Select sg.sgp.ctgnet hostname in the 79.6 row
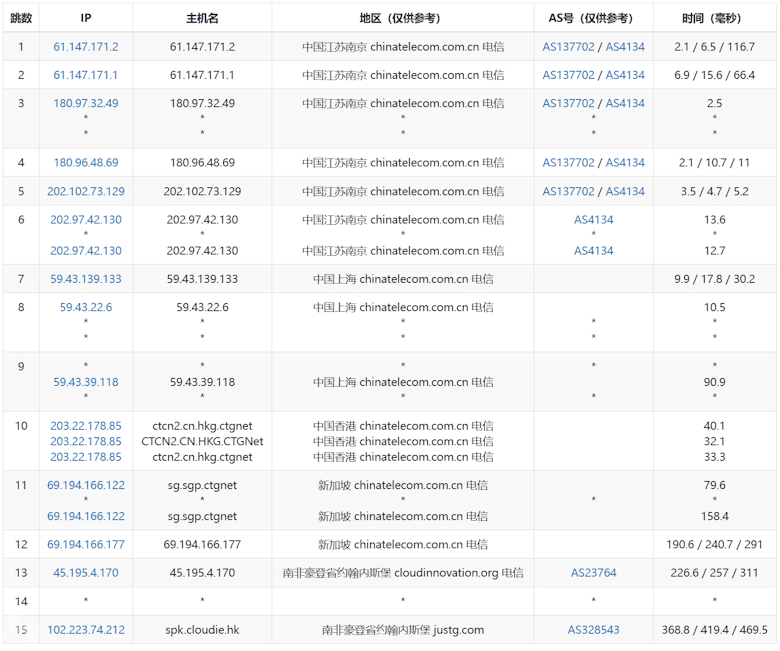The image size is (780, 651). click(x=202, y=485)
